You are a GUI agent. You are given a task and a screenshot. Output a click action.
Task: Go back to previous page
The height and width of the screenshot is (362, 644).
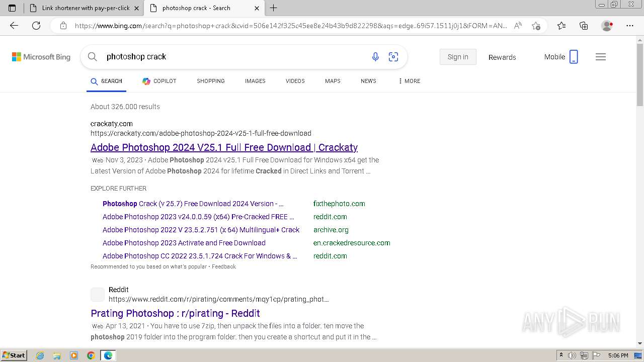[x=14, y=26]
